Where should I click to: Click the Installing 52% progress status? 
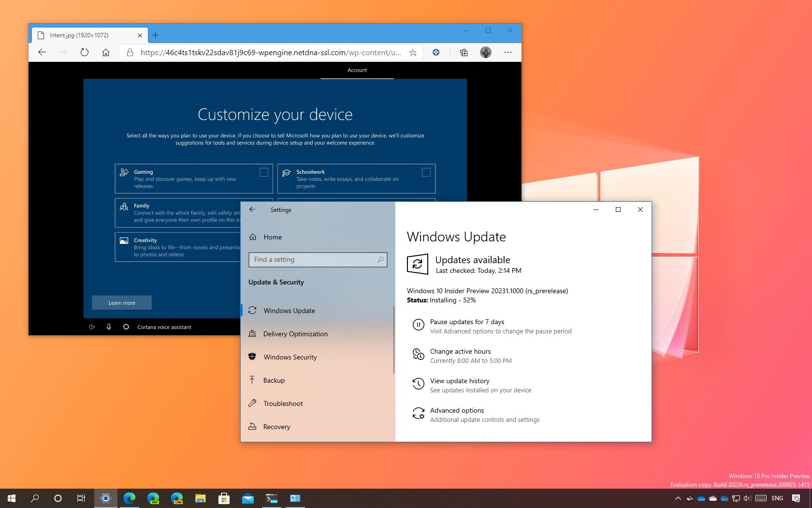click(x=441, y=300)
